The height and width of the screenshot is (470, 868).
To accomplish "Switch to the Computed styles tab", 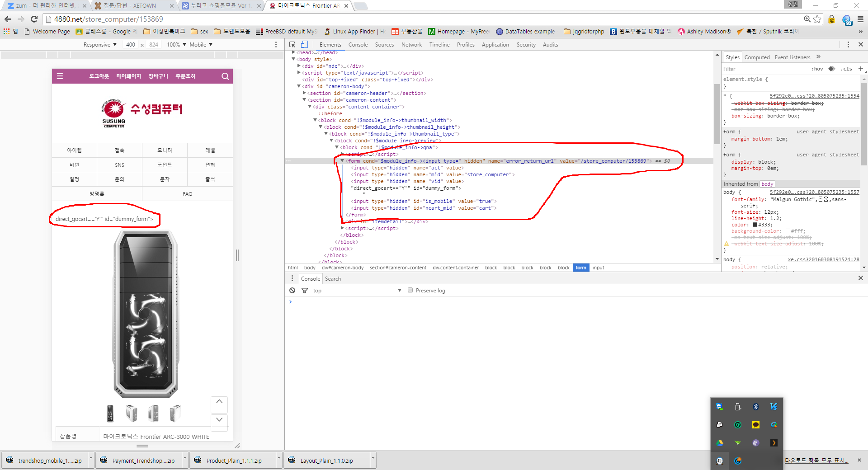I will pyautogui.click(x=757, y=57).
